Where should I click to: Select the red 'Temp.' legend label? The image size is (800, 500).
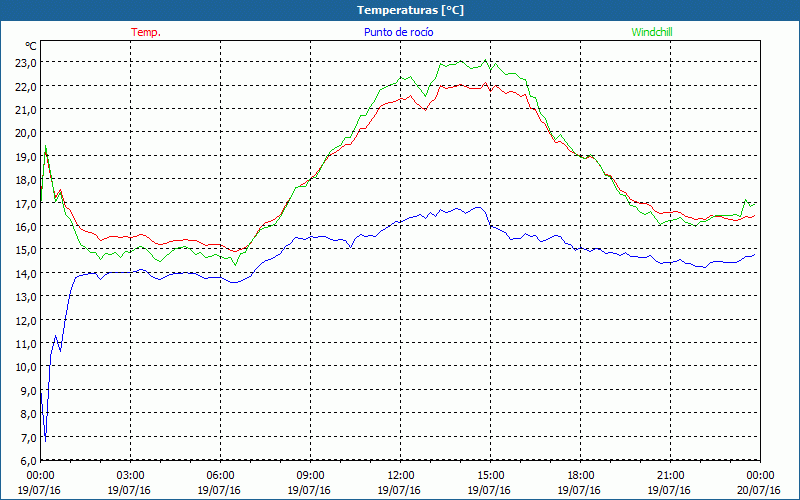146,32
